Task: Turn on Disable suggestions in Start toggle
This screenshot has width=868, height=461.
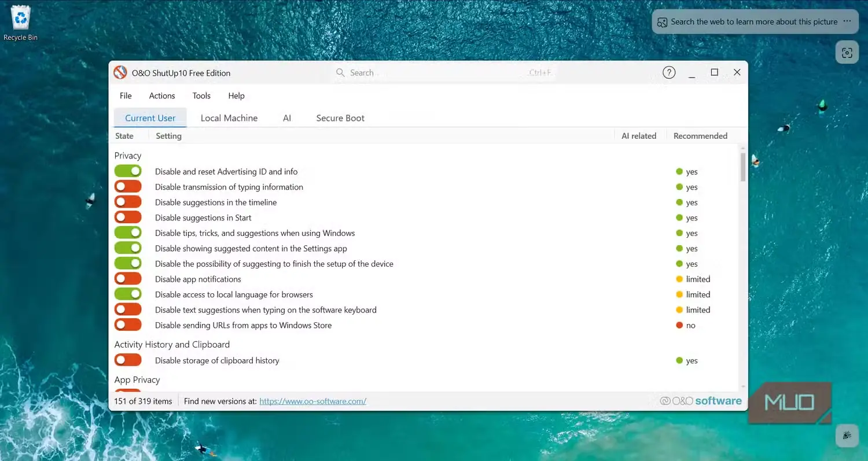Action: [128, 217]
